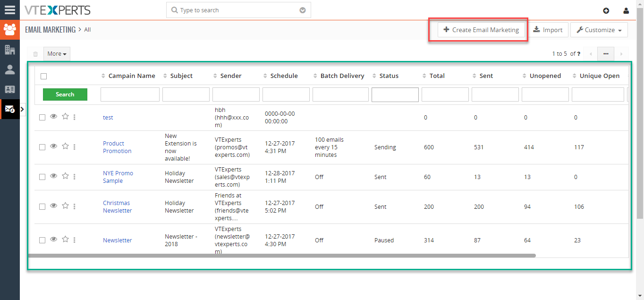Open the Marketing people module icon in sidebar
The image size is (644, 300).
point(9,30)
